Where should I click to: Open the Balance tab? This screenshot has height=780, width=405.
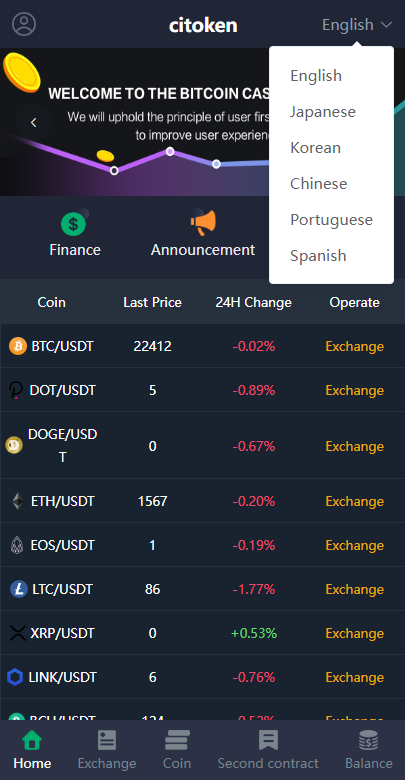[369, 750]
